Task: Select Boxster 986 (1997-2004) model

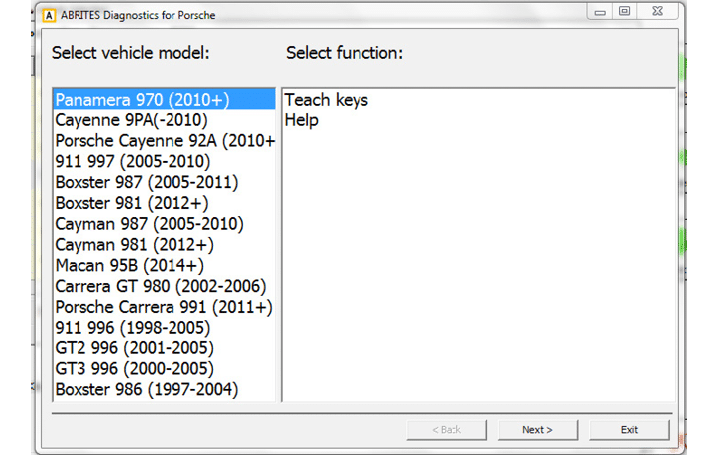Action: tap(147, 389)
